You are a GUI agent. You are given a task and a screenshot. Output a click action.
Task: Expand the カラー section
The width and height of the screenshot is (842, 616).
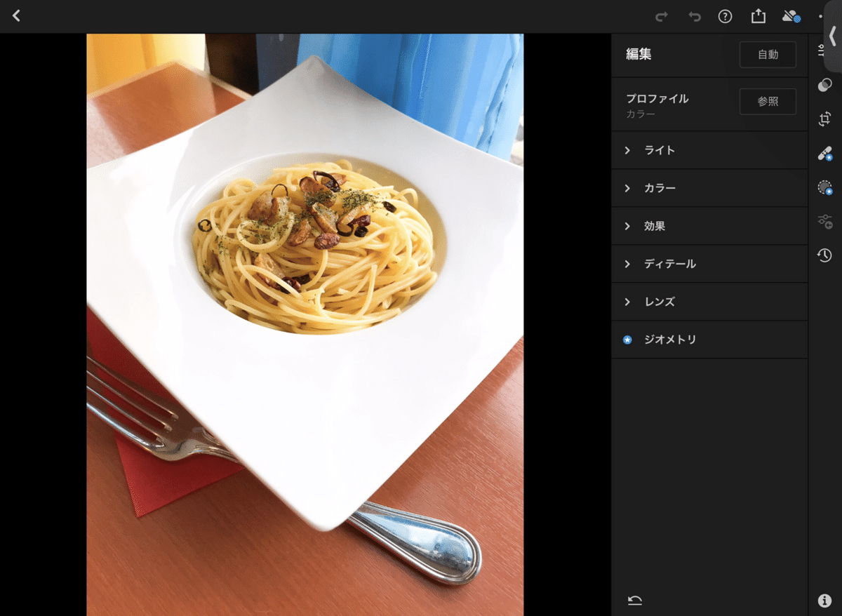tap(709, 188)
